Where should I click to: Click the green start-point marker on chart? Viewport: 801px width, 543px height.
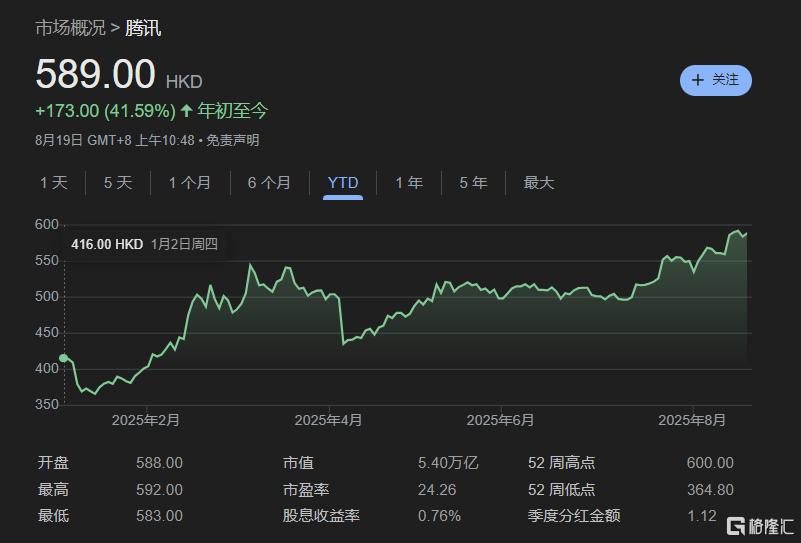pos(63,358)
